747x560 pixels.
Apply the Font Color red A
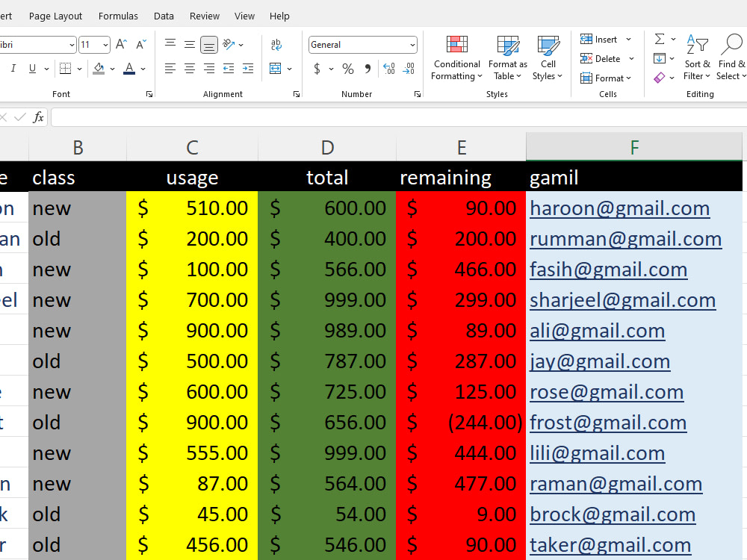pos(129,69)
